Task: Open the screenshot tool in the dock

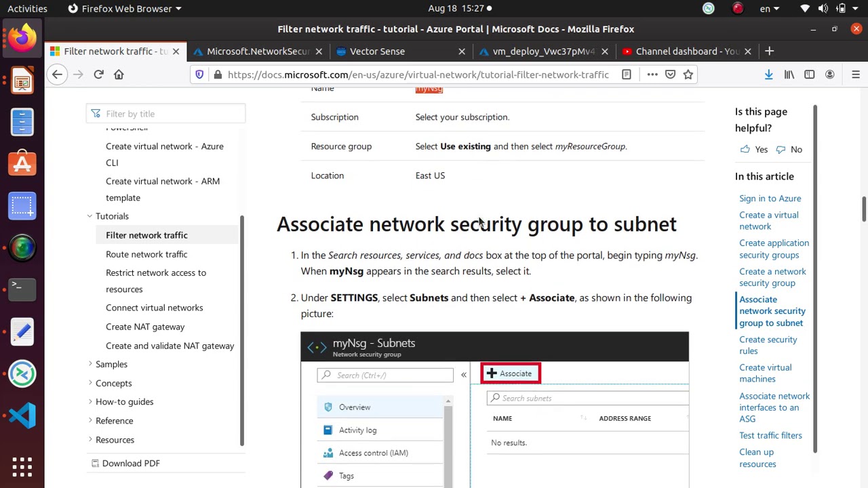Action: click(x=22, y=205)
